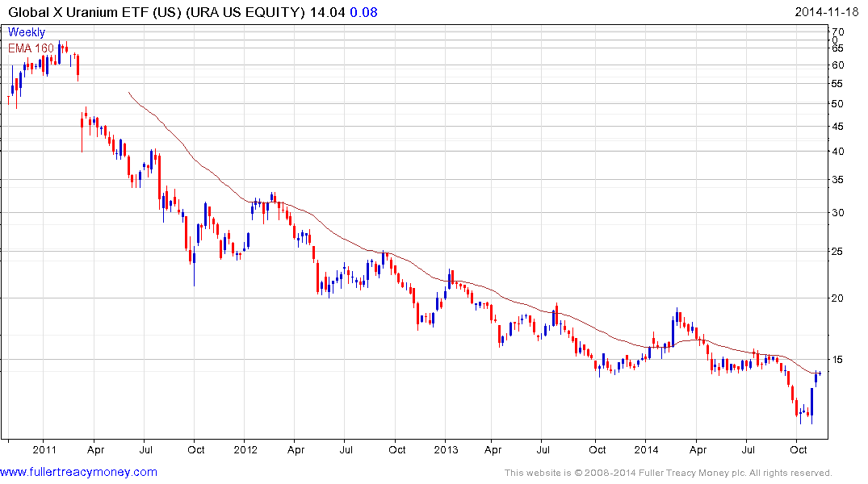Click the y-axis label 55
Screen dimensions: 868x484
[x=838, y=84]
